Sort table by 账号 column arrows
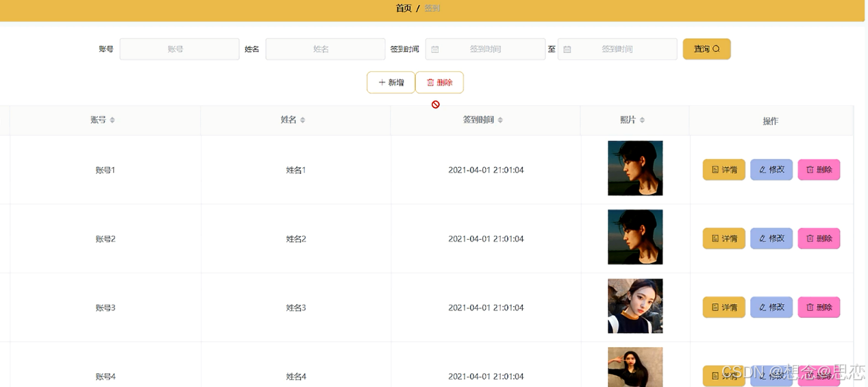 pos(112,120)
